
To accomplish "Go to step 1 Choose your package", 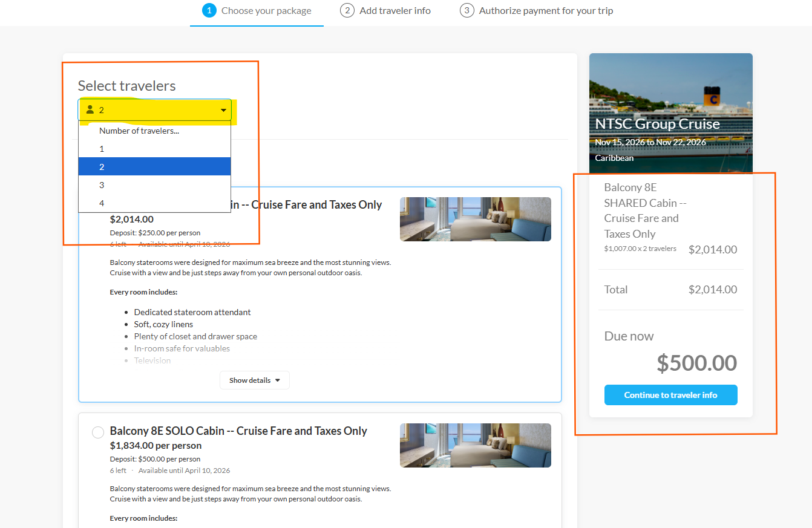I will 257,11.
